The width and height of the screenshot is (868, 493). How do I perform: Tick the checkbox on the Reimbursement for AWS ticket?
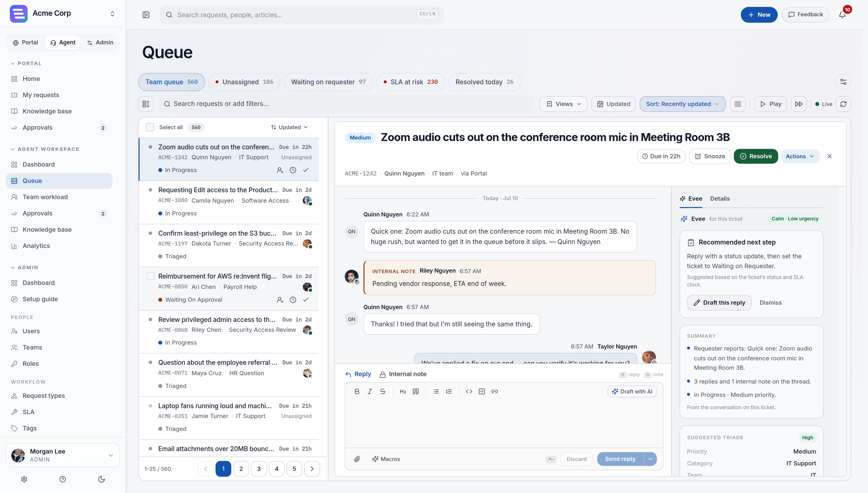coord(150,276)
